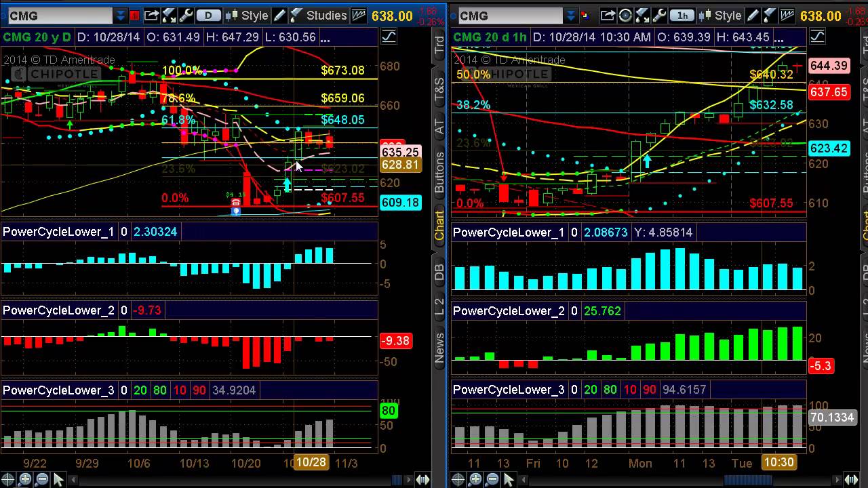Click zoom out magnifier below left chart
The width and height of the screenshot is (868, 488).
point(41,480)
